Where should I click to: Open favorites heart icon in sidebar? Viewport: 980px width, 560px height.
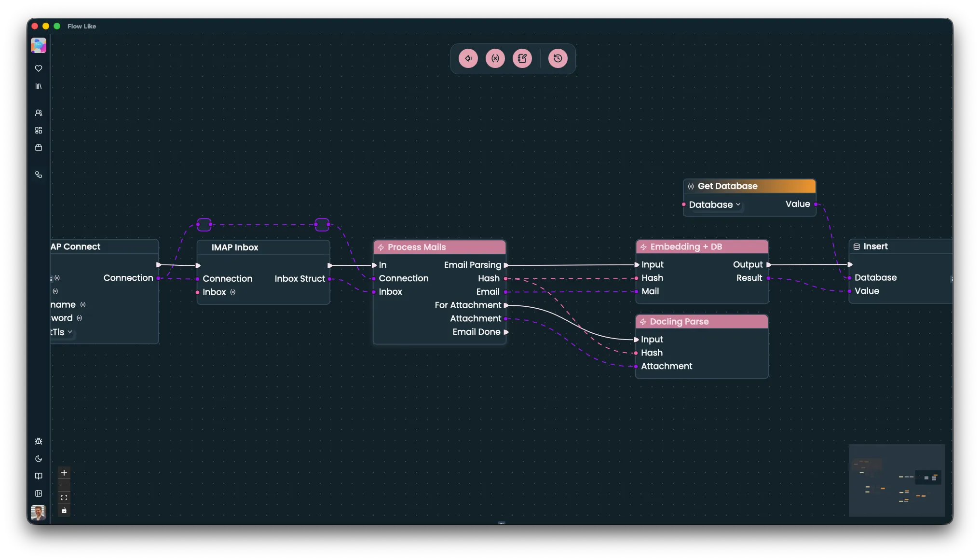tap(39, 68)
